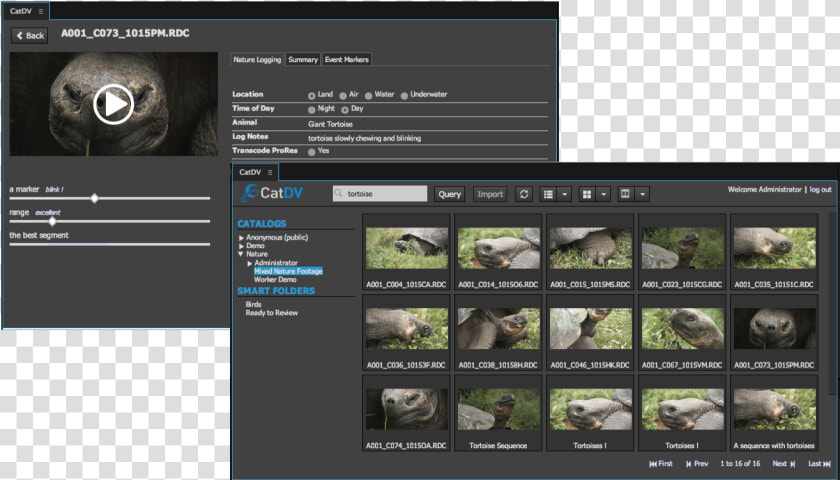Image resolution: width=840 pixels, height=480 pixels.
Task: Switch to the Event Markers tab
Action: (x=347, y=59)
